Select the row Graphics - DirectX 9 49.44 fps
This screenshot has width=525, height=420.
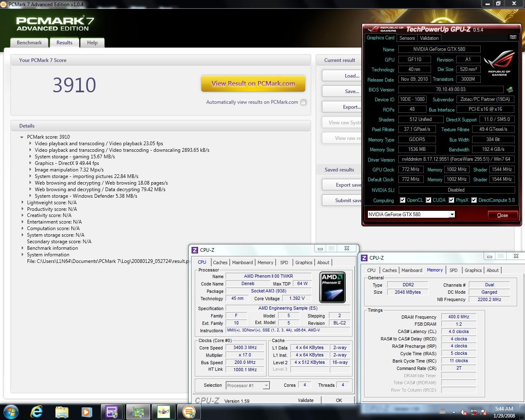pyautogui.click(x=67, y=163)
